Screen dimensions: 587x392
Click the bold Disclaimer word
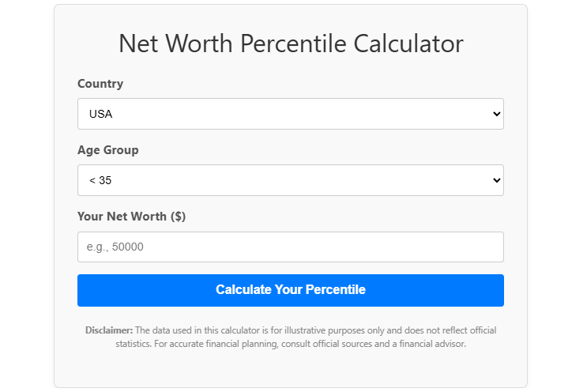click(109, 330)
